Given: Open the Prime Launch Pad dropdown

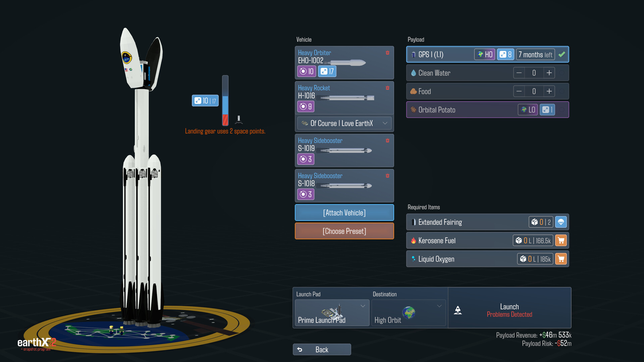Looking at the screenshot, I should 332,313.
